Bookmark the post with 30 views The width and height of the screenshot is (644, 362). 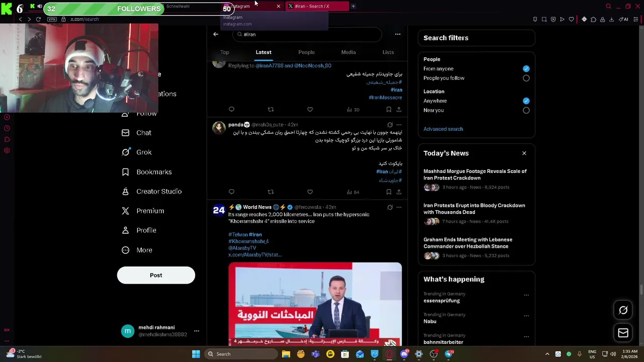[x=388, y=110]
